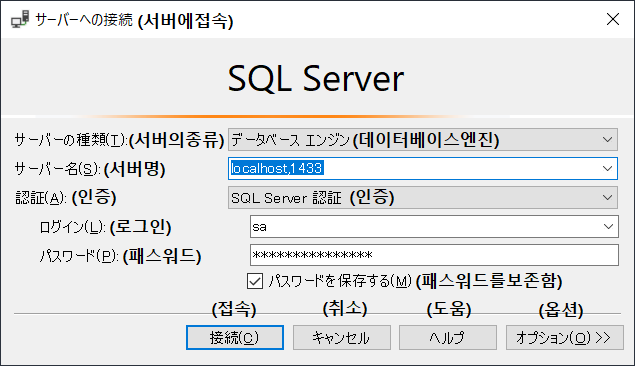This screenshot has width=635, height=366.
Task: Open the server type dropdown (データベース エンジン)
Action: [x=423, y=140]
